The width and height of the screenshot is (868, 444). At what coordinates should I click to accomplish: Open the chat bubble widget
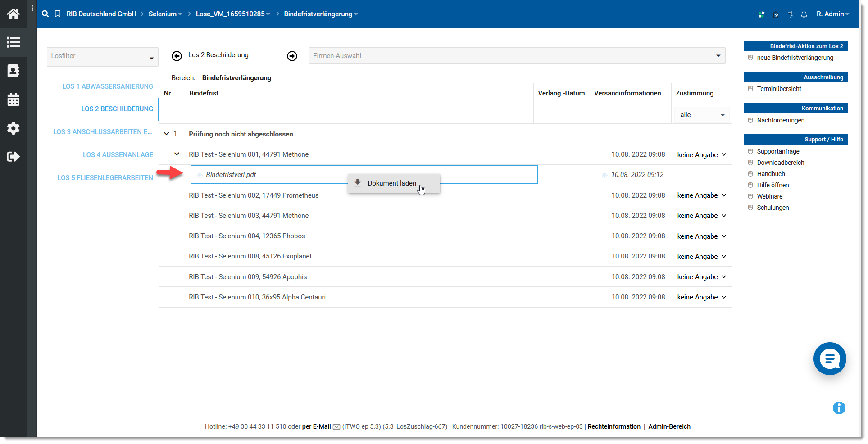[x=830, y=358]
